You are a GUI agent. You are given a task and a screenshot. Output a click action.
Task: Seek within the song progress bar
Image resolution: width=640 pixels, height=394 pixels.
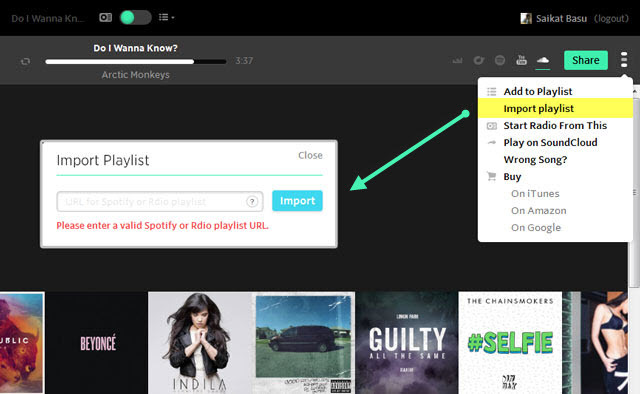click(x=136, y=62)
